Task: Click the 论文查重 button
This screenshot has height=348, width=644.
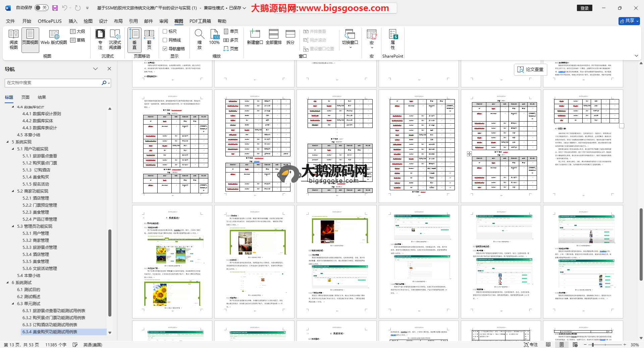Action: [530, 69]
